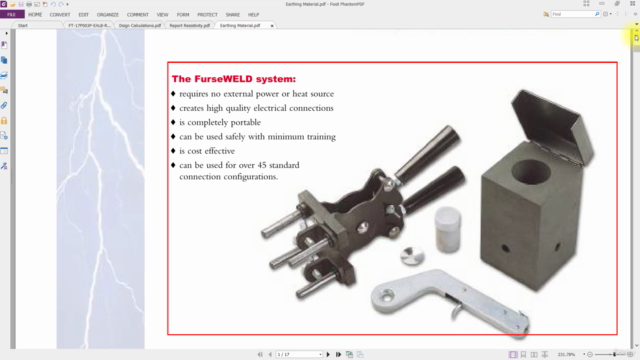Image resolution: width=640 pixels, height=360 pixels.
Task: Switch to the HOME ribbon tab
Action: pyautogui.click(x=35, y=15)
